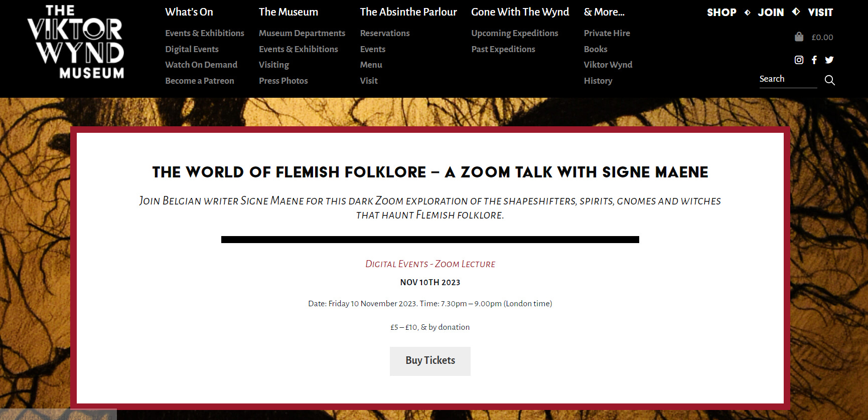Viewport: 868px width, 420px height.
Task: Select The Museum menu item
Action: point(288,12)
